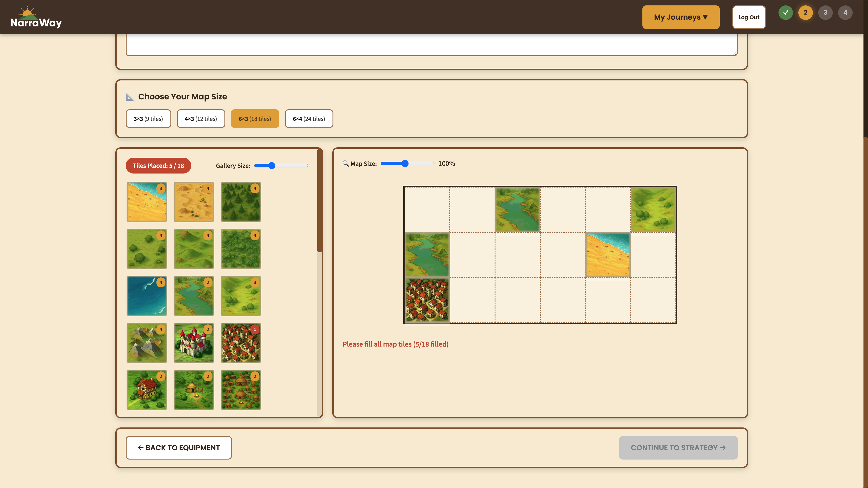Click the Back to Equipment button
This screenshot has height=488, width=868.
[178, 448]
